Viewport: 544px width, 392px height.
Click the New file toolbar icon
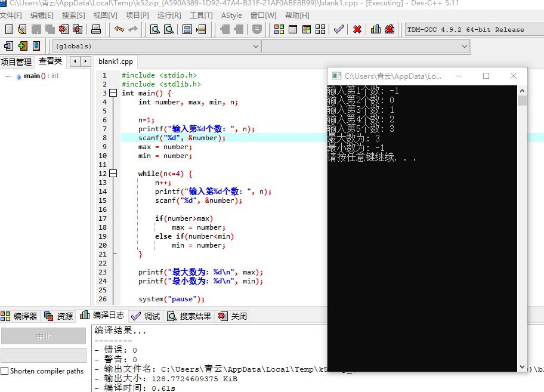click(x=9, y=29)
